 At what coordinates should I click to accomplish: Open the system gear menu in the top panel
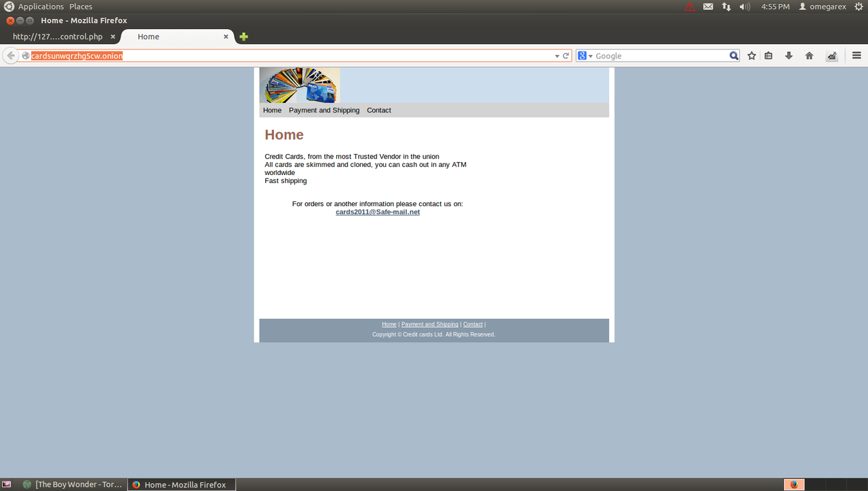859,6
